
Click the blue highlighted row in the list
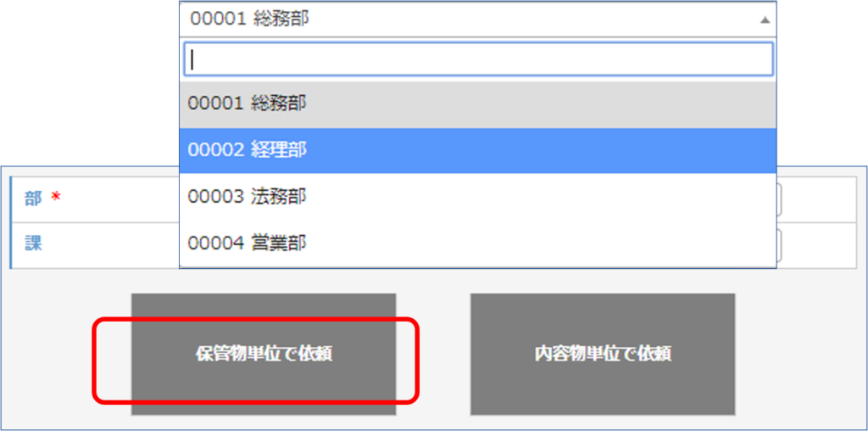478,151
